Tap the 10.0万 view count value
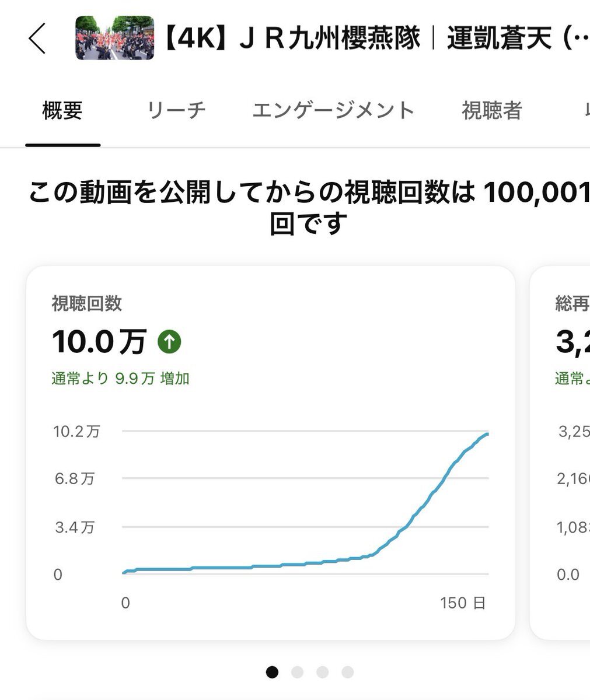 coord(99,342)
